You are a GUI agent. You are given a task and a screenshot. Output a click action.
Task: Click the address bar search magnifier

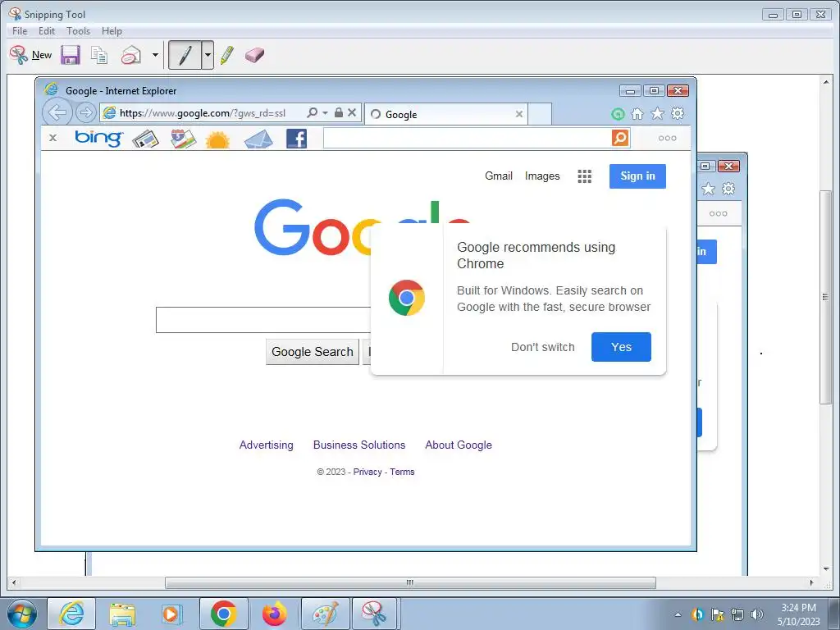(312, 112)
